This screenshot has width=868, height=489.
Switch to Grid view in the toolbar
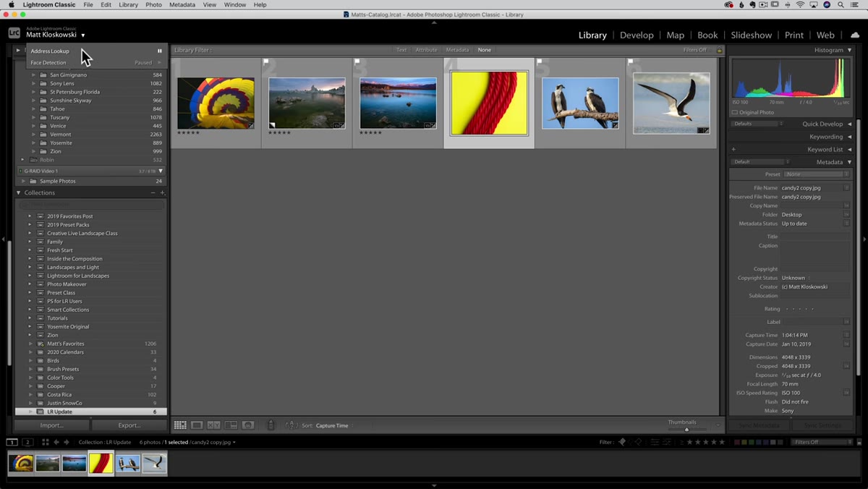pyautogui.click(x=180, y=425)
